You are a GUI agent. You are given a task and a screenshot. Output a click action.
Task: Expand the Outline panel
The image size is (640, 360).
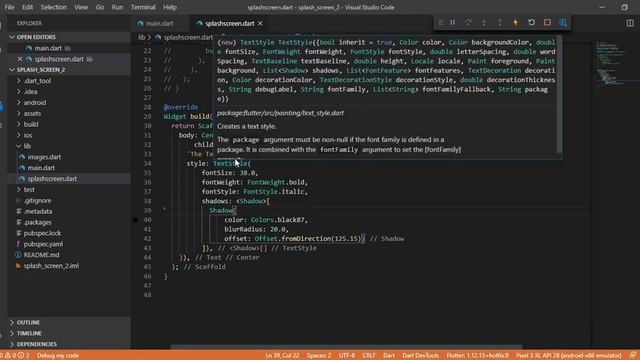pos(69,322)
